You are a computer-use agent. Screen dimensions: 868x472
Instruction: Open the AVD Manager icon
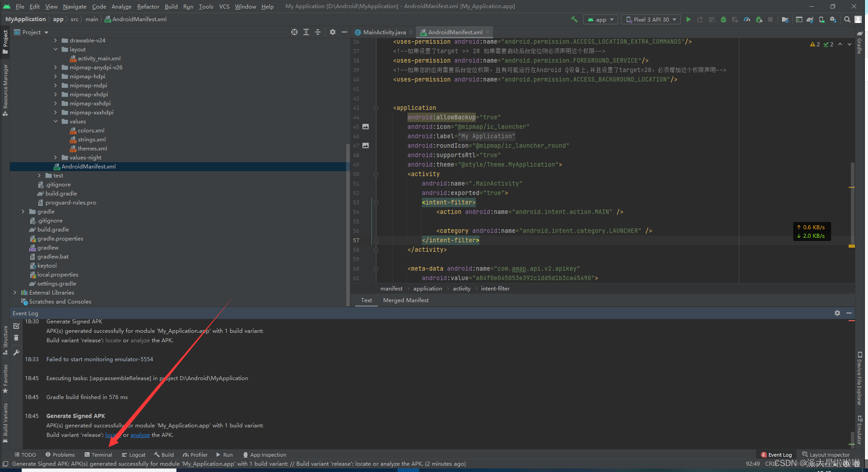[822, 19]
